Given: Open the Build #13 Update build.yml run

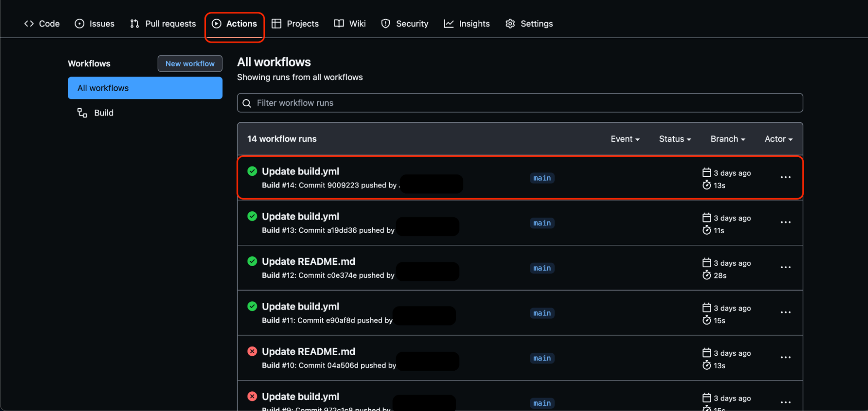Looking at the screenshot, I should (300, 217).
